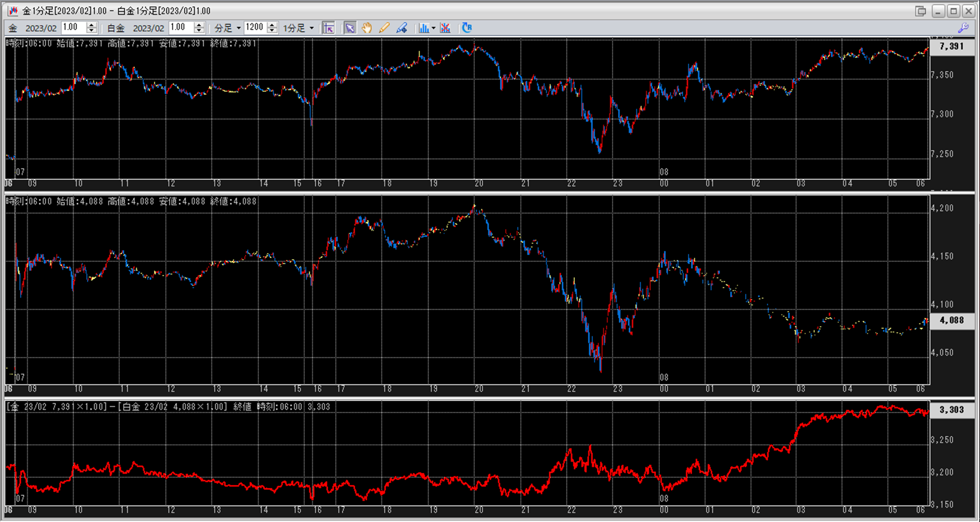Click the wrench settings icon
This screenshot has height=522, width=980.
[963, 28]
